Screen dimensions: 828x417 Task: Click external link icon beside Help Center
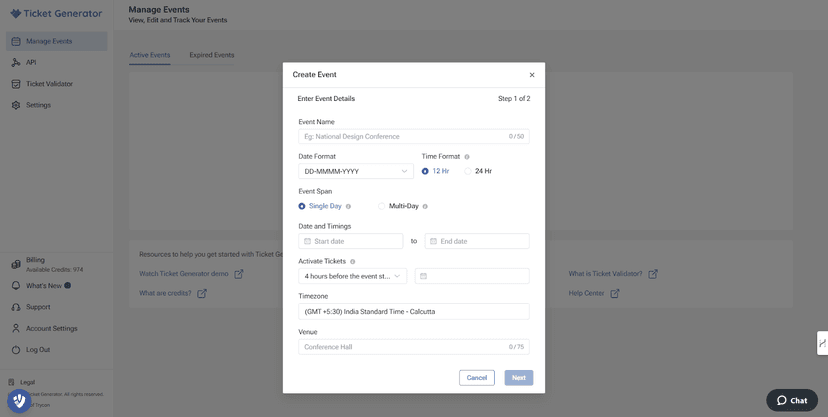tap(615, 293)
